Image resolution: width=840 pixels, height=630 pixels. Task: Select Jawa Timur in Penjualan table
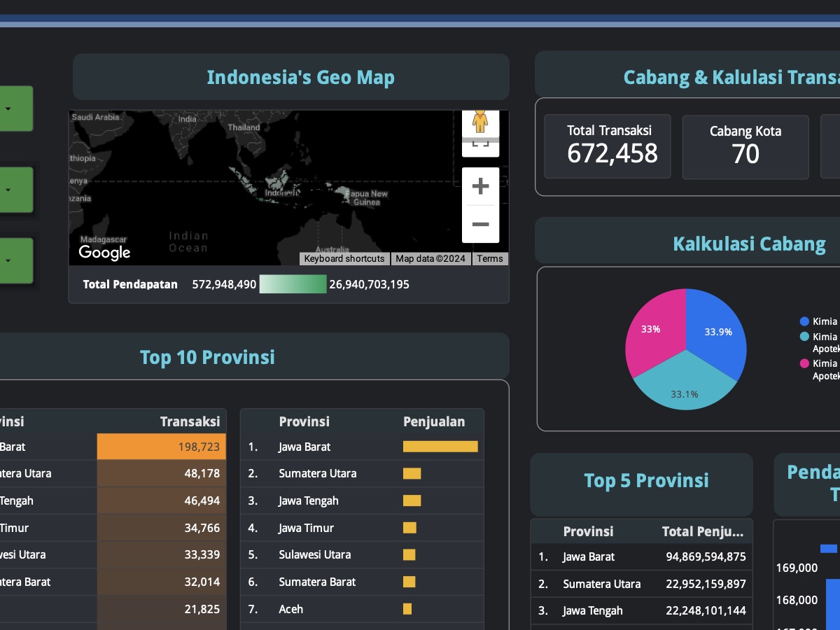tap(362, 528)
